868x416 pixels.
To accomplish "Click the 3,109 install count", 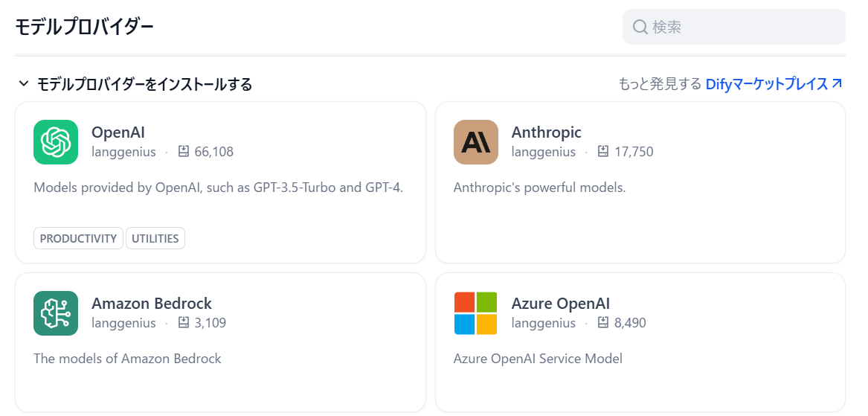I will 210,323.
